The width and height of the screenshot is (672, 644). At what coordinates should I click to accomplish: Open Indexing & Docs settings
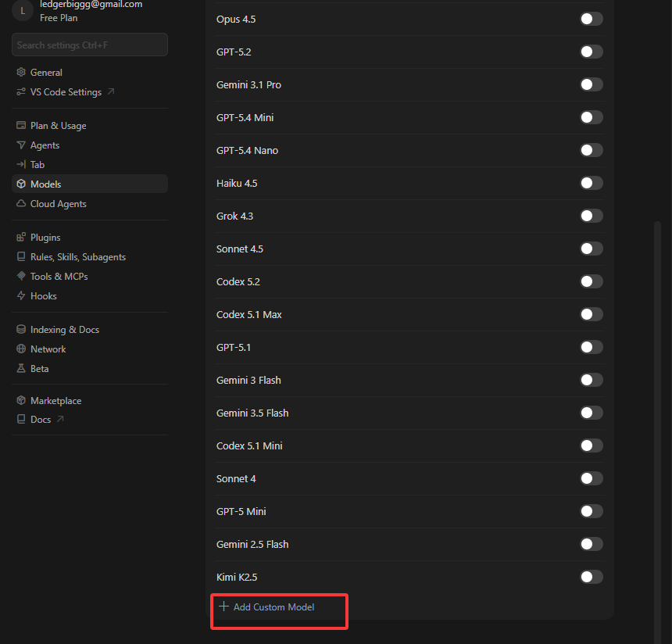point(90,329)
